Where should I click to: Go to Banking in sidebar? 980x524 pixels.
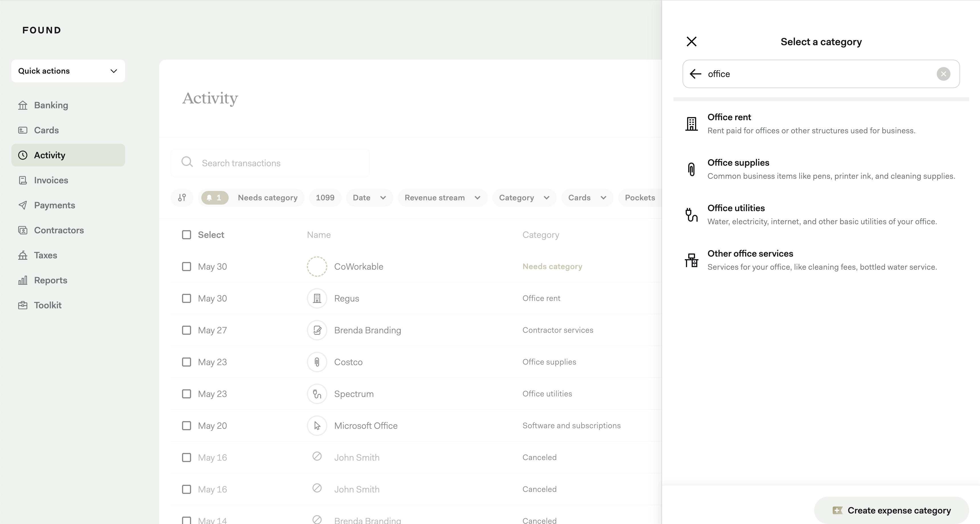[x=51, y=105]
